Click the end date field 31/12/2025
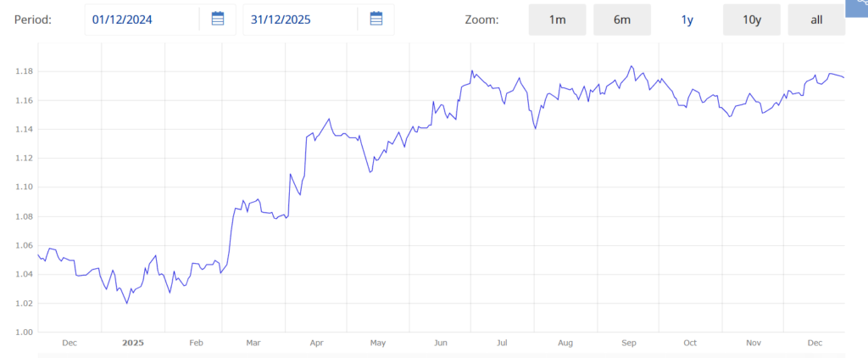This screenshot has height=358, width=868. [299, 20]
